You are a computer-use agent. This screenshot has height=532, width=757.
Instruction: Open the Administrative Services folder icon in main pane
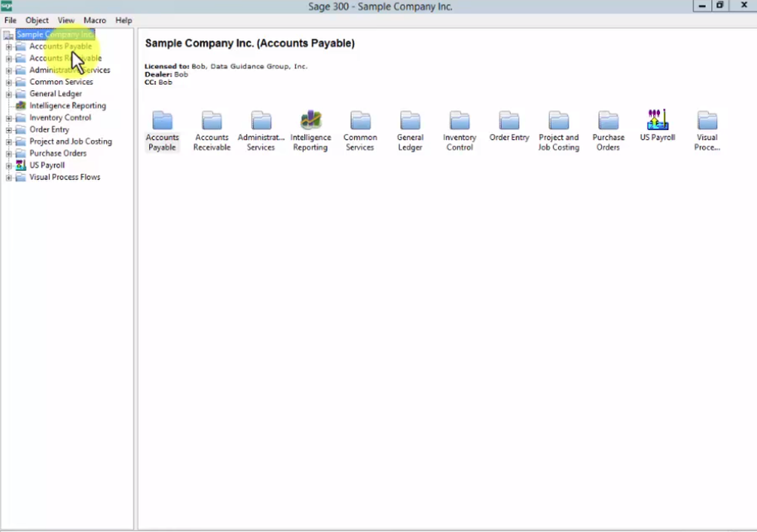[261, 120]
